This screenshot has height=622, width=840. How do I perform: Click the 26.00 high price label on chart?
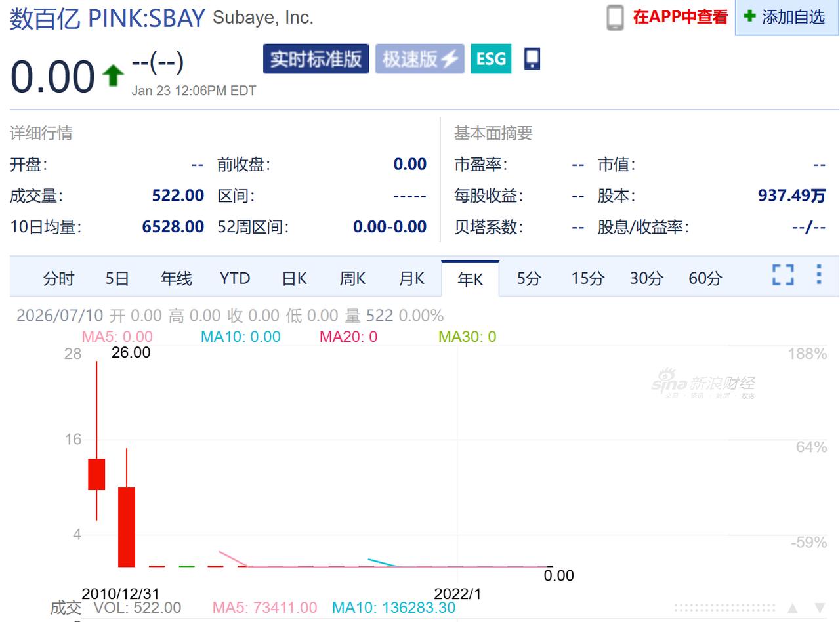click(131, 352)
